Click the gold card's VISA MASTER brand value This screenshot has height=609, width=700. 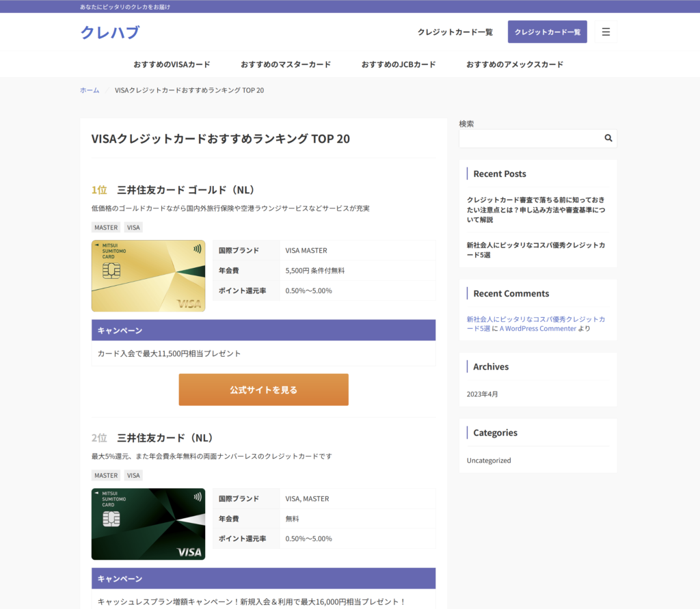[x=306, y=250]
